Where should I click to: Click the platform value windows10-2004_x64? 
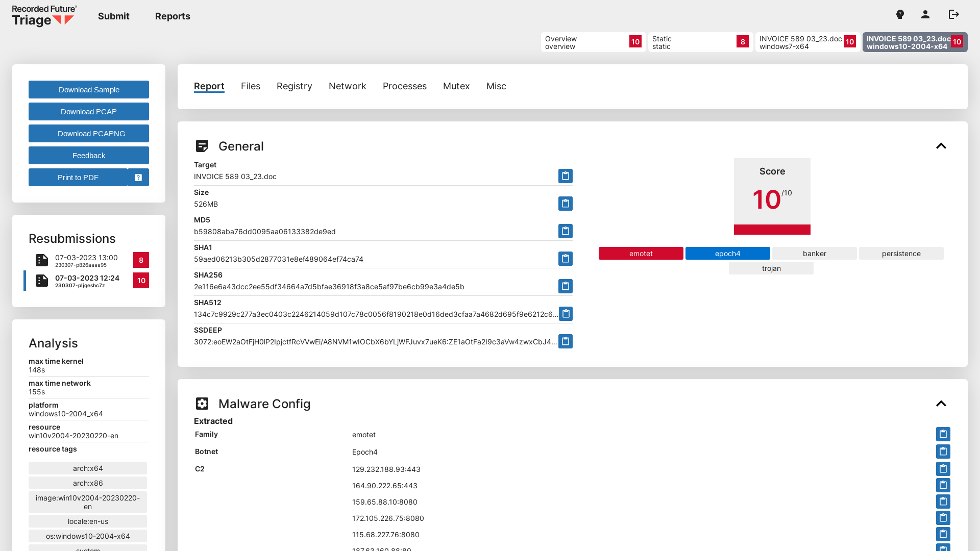[66, 414]
